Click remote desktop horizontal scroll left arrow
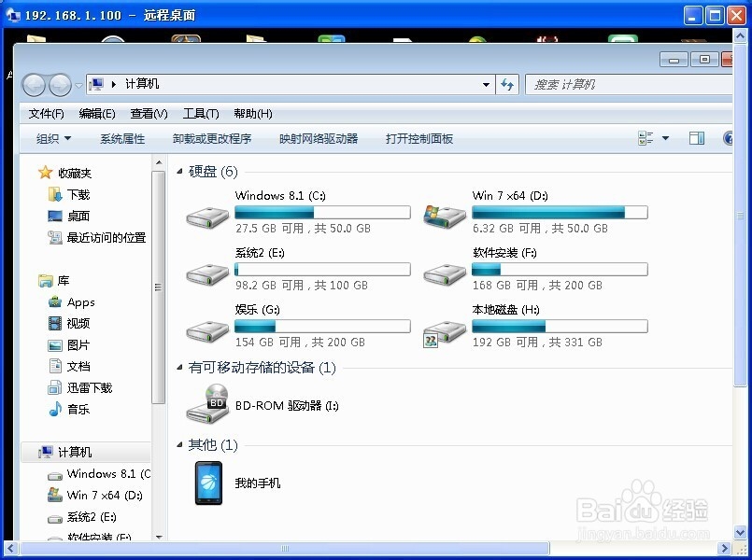 pyautogui.click(x=10, y=548)
